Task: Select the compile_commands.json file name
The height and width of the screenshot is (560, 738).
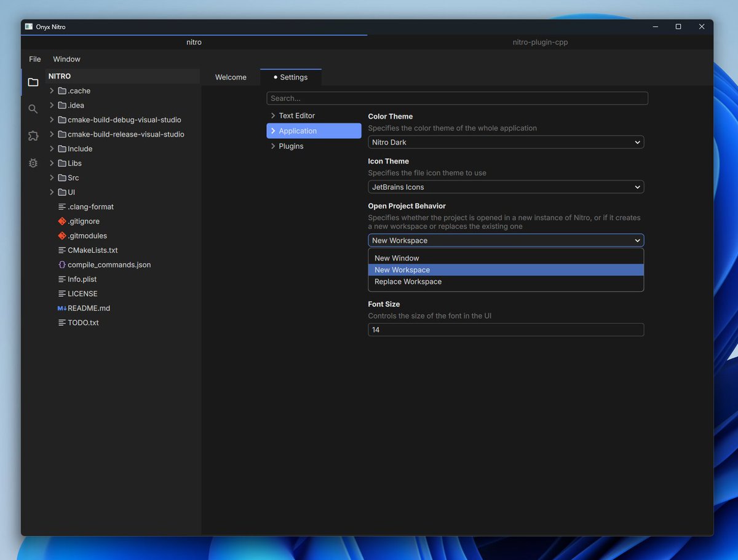Action: pos(109,265)
